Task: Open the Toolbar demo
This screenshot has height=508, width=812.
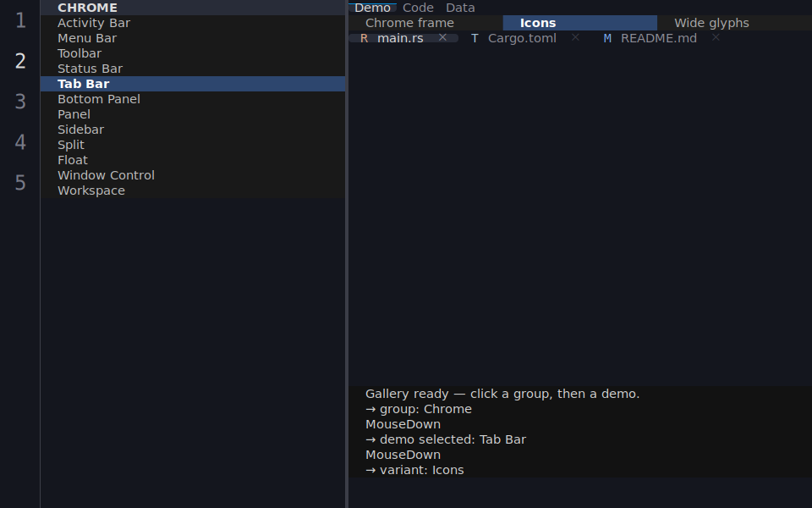Action: (193, 53)
